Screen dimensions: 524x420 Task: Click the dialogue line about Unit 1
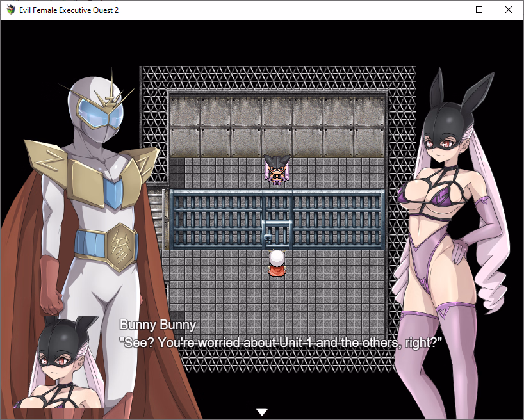point(281,343)
